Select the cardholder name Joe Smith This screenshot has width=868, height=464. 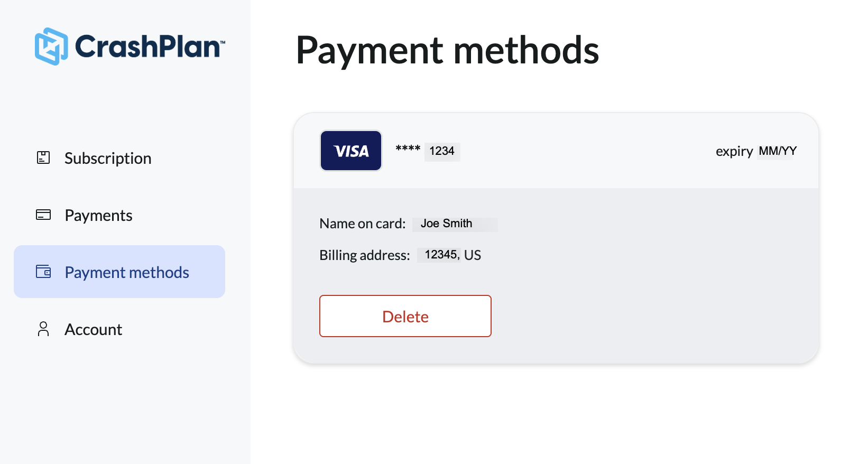point(454,224)
